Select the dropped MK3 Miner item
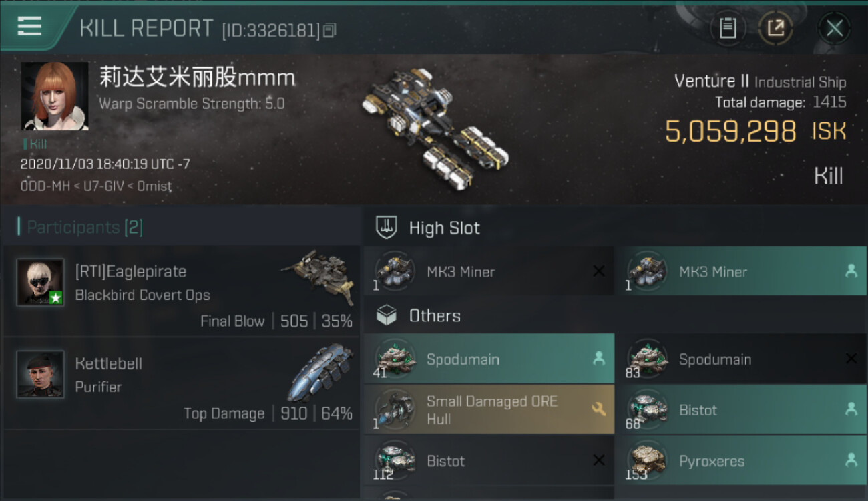Screen dimensions: 868x501 pyautogui.click(x=741, y=272)
